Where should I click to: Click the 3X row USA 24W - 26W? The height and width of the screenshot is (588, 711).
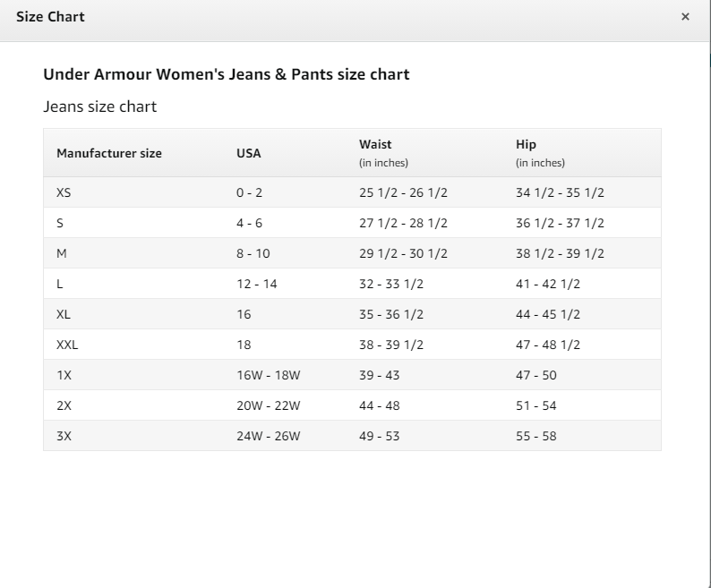[x=269, y=436]
